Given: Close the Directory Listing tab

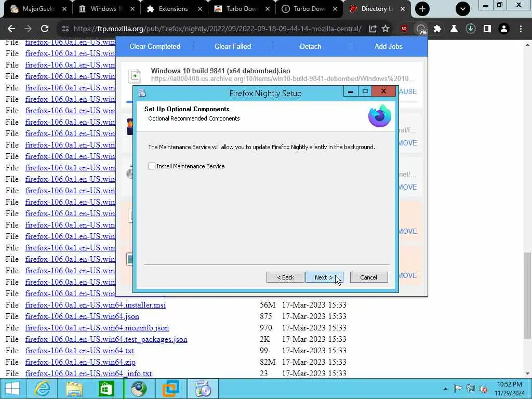Looking at the screenshot, I should pos(403,9).
